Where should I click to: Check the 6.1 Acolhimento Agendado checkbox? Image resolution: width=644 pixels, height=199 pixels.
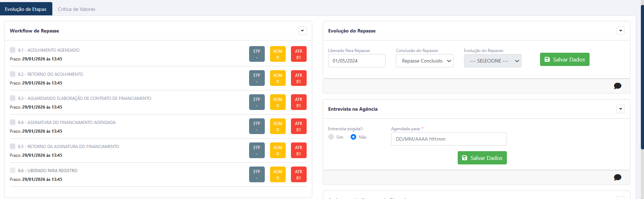(x=13, y=50)
